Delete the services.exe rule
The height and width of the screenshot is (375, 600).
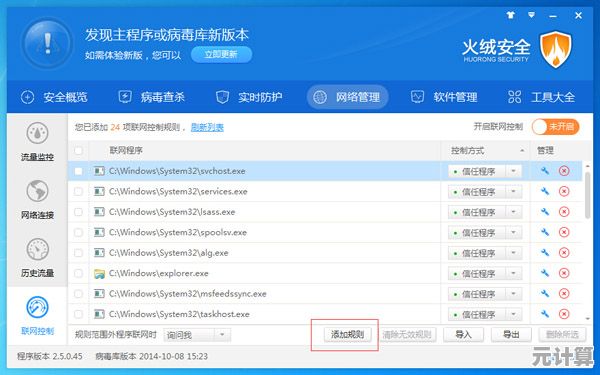click(x=564, y=191)
